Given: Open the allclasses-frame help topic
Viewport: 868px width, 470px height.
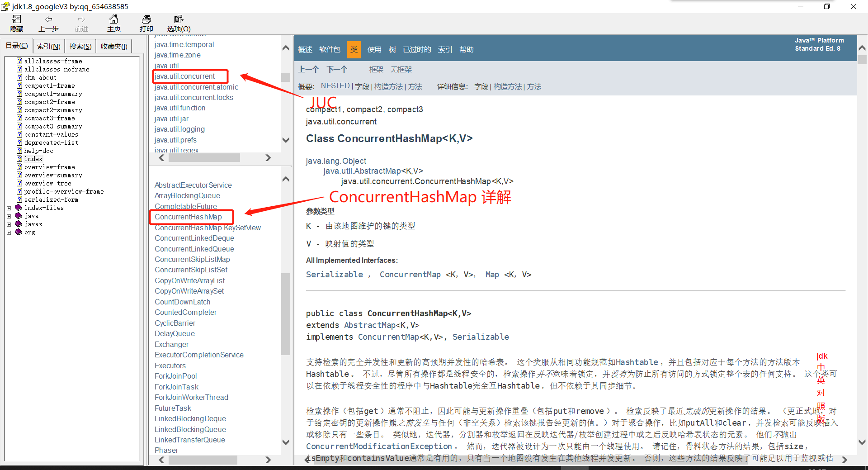Looking at the screenshot, I should [53, 61].
